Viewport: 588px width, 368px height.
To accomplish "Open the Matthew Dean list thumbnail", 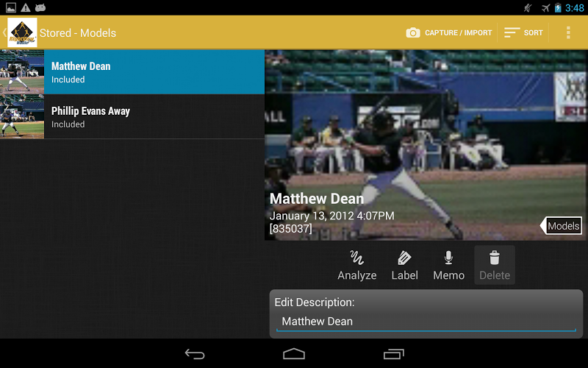I will coord(22,71).
